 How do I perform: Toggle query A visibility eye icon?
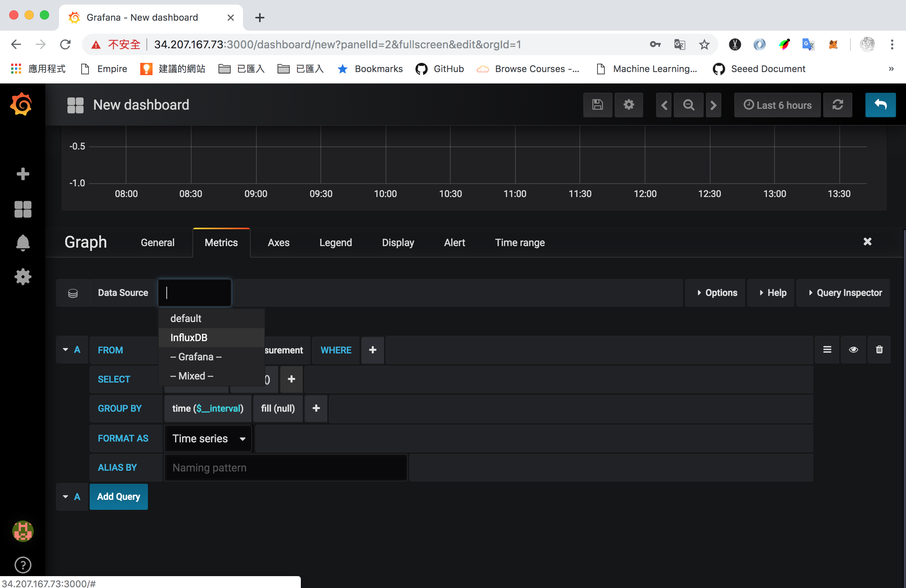[853, 350]
